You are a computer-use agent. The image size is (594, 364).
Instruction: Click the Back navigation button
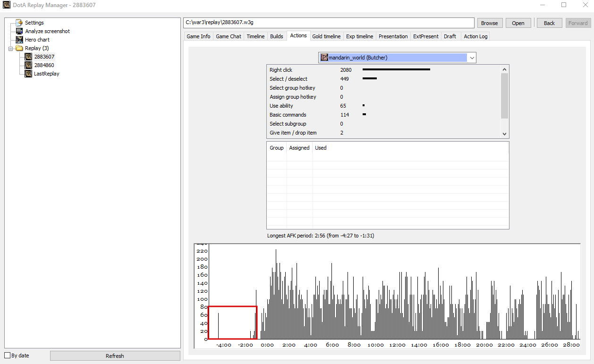coord(550,23)
